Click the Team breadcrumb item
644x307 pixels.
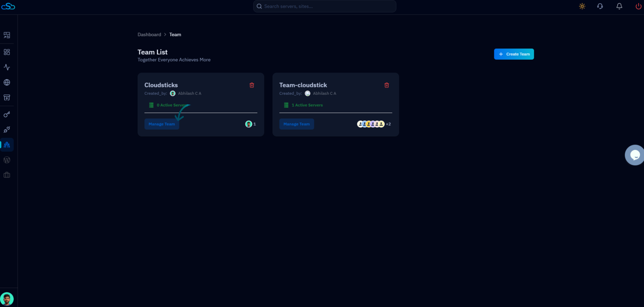pyautogui.click(x=175, y=35)
